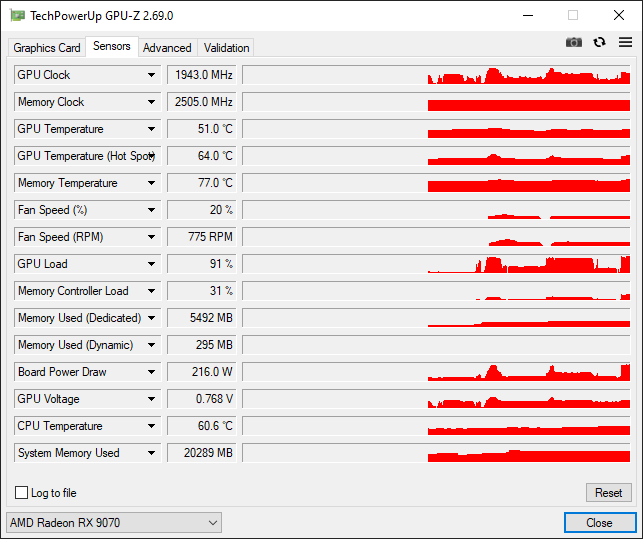Click the Close button at the bottom
The height and width of the screenshot is (539, 643).
[x=600, y=523]
